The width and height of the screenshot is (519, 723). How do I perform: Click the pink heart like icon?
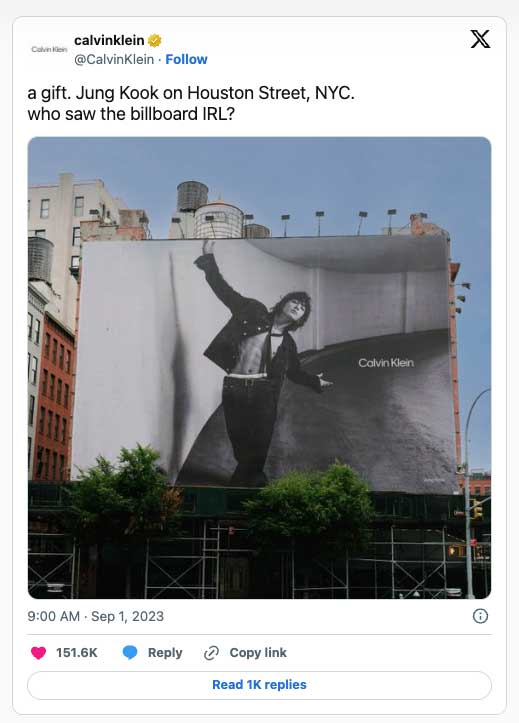point(38,652)
